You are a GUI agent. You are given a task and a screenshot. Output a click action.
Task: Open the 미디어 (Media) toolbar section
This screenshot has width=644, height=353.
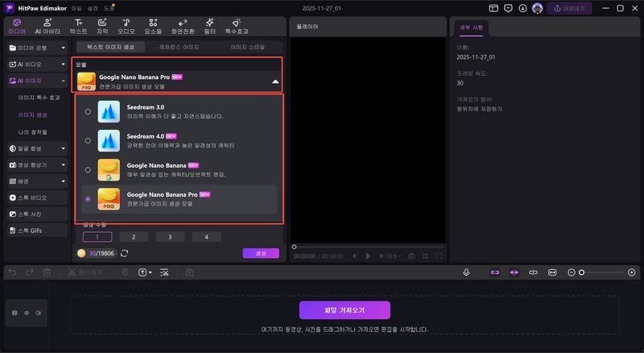click(x=17, y=27)
